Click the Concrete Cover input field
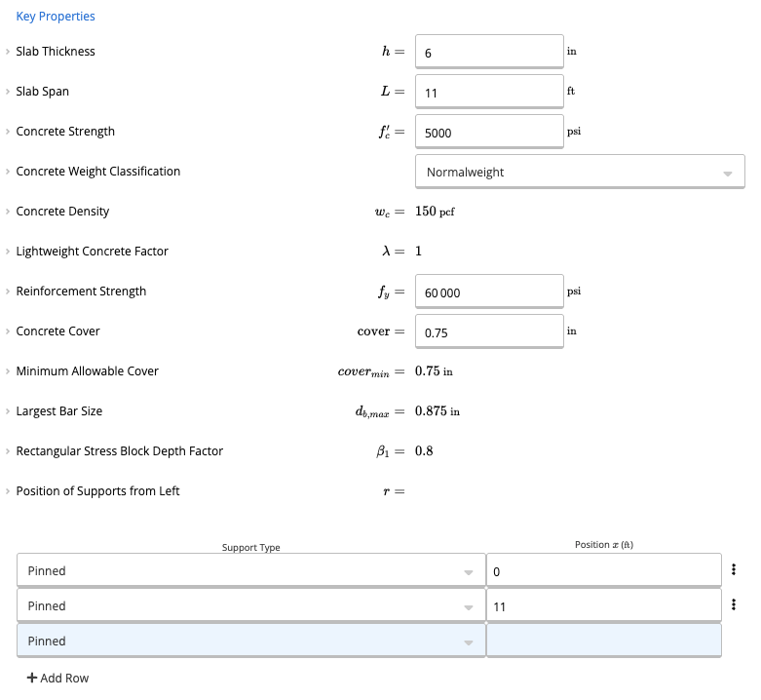This screenshot has height=700, width=761. [489, 331]
